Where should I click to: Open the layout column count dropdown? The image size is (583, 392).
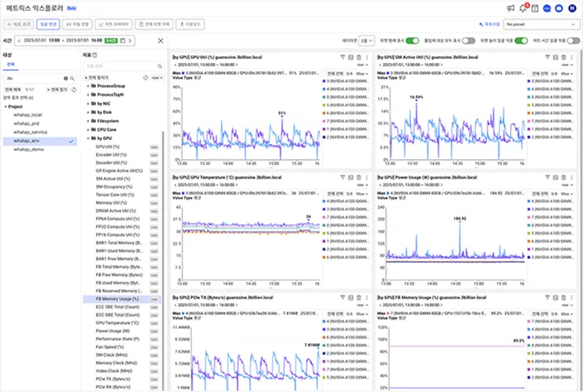[366, 40]
